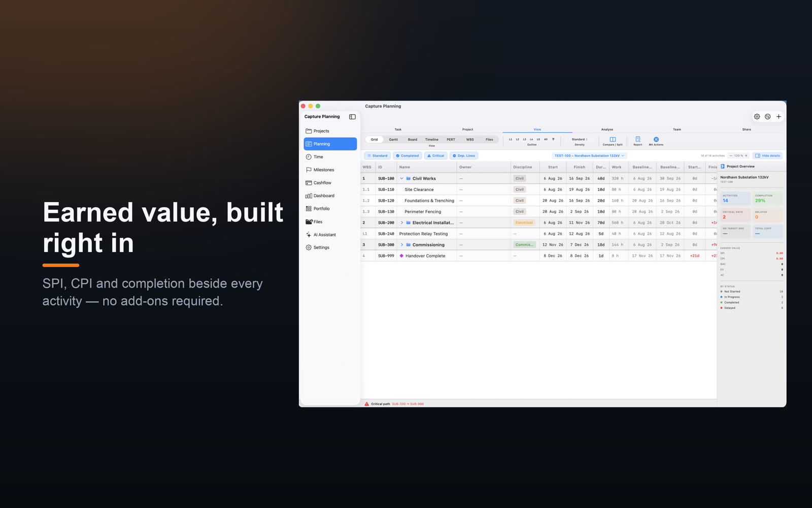The image size is (812, 508).
Task: Select Planning in the sidebar
Action: pos(330,144)
